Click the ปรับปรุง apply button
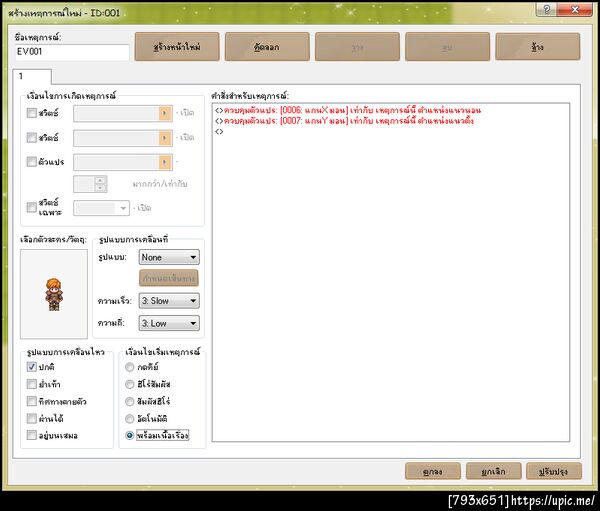The image size is (600, 511). click(x=554, y=471)
